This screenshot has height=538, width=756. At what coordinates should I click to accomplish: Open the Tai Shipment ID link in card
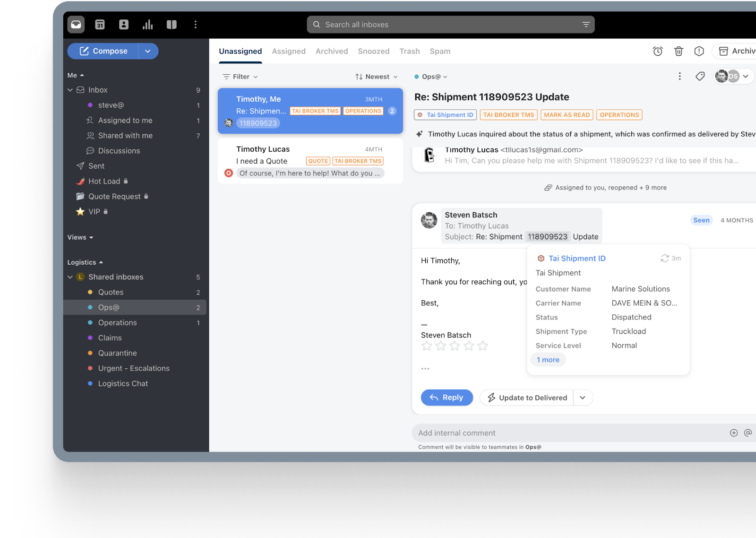[577, 258]
